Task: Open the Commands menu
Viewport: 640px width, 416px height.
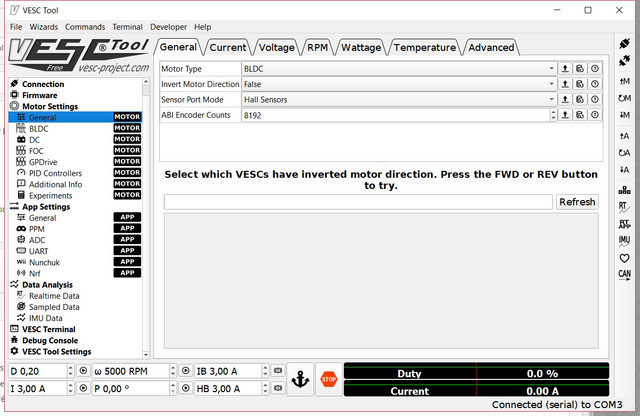Action: [x=85, y=27]
